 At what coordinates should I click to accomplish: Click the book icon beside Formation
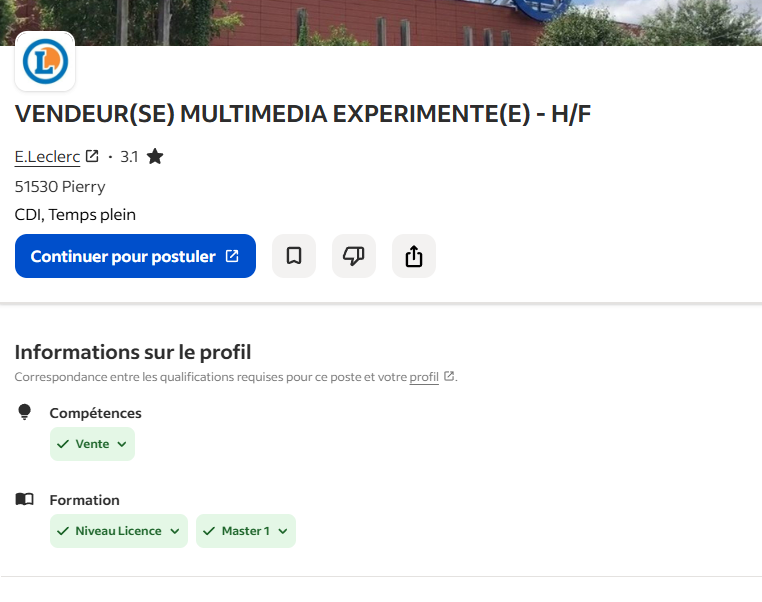[25, 499]
